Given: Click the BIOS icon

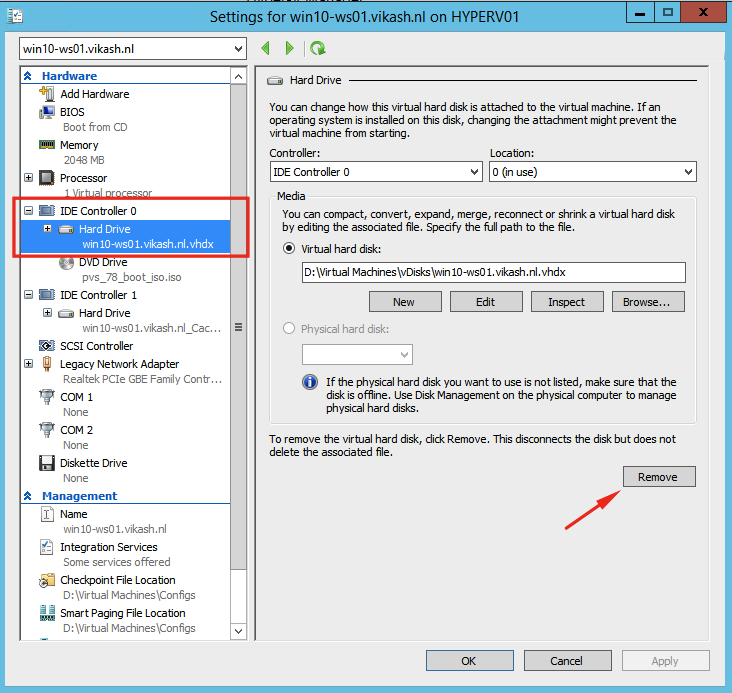Looking at the screenshot, I should [47, 112].
